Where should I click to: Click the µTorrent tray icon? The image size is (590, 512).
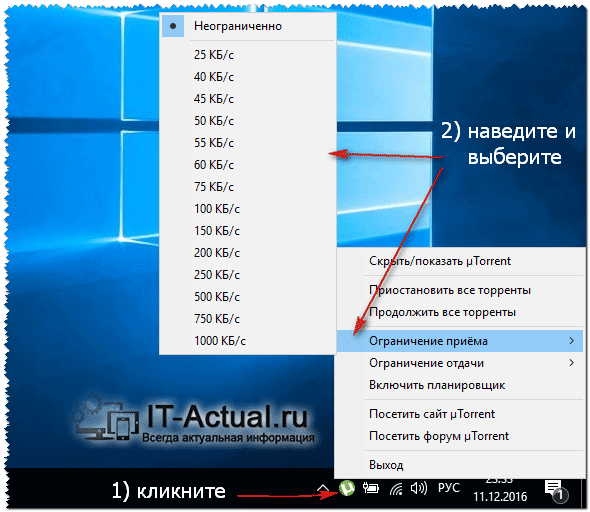[x=347, y=488]
